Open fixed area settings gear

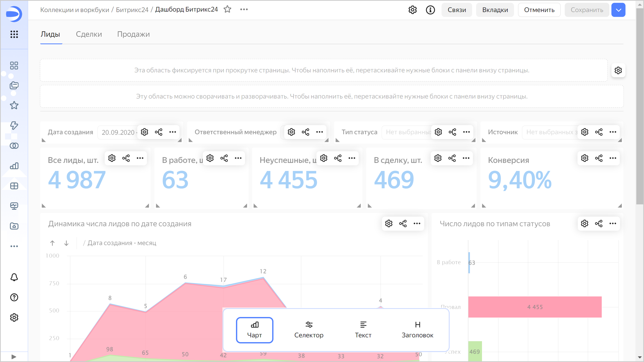618,70
